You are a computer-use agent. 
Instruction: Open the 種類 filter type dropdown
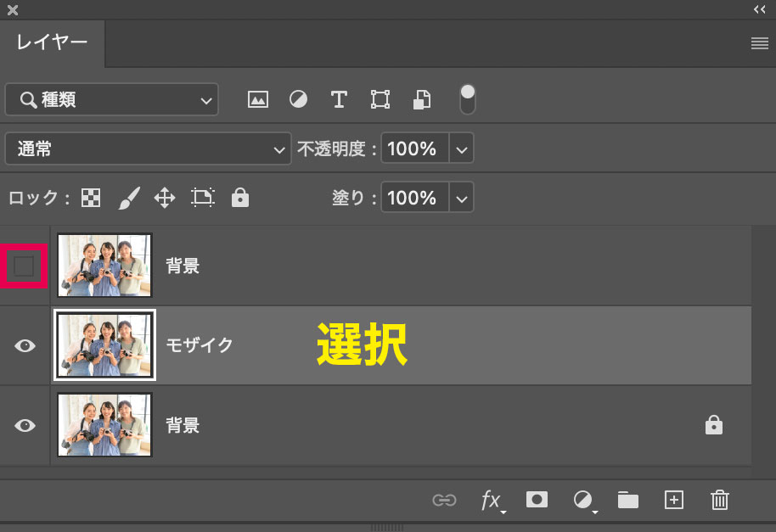click(x=111, y=99)
